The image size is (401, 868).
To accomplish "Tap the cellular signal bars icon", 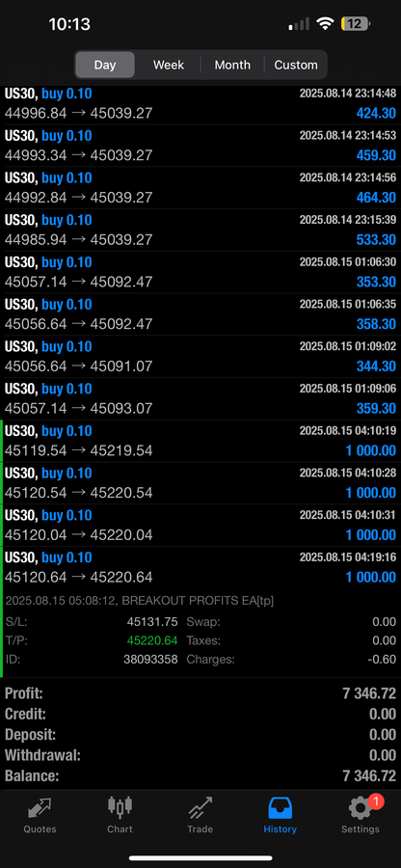I will tap(299, 24).
